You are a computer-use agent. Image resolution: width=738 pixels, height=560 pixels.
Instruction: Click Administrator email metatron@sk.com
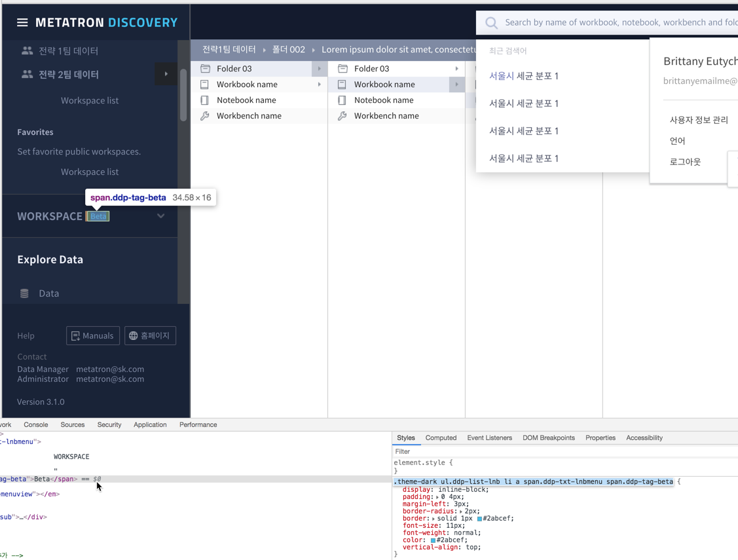coord(110,379)
